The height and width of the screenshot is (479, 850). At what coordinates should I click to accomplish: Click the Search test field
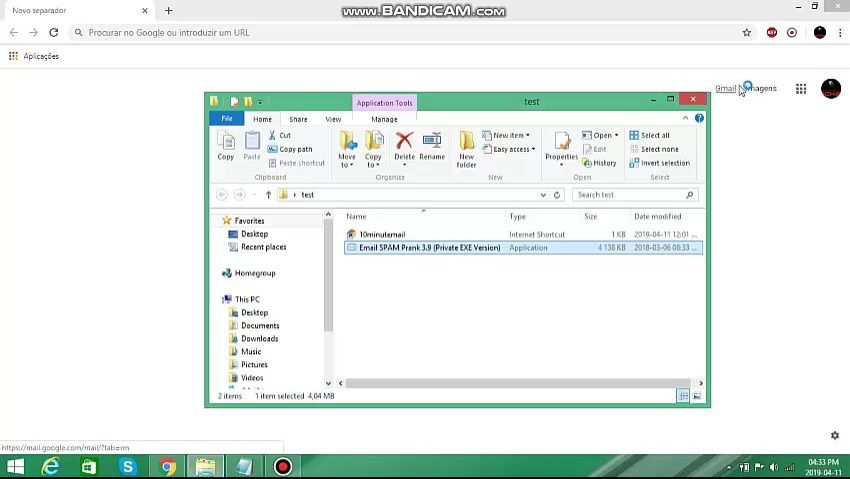635,195
